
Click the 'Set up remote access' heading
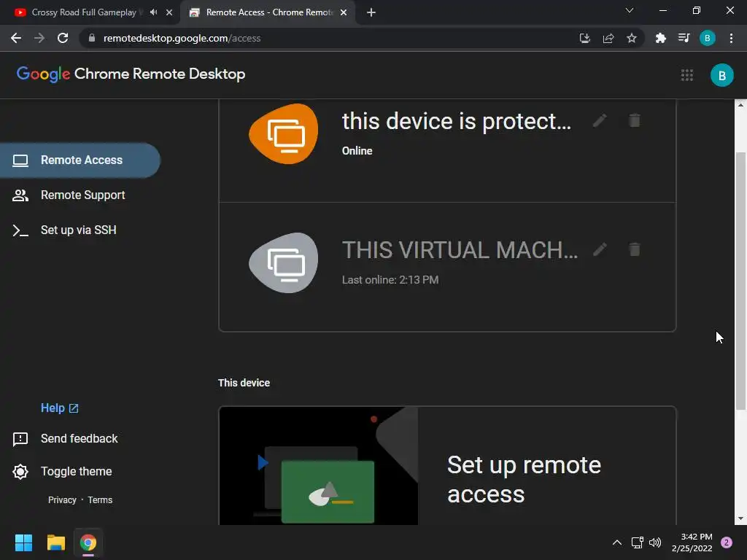[524, 480]
